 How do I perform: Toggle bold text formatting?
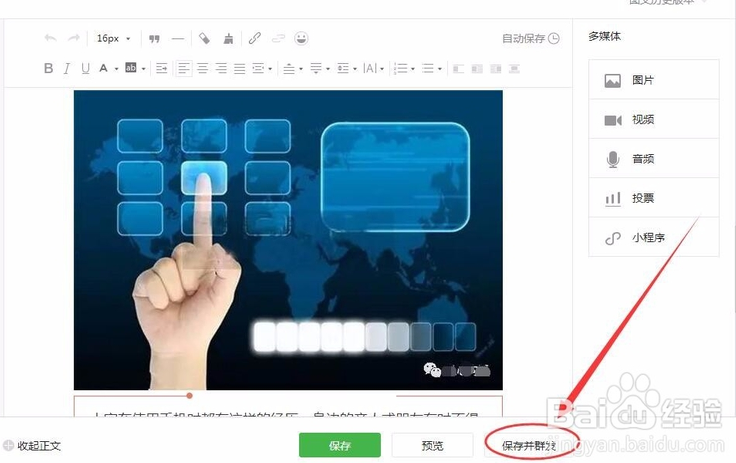tap(48, 69)
